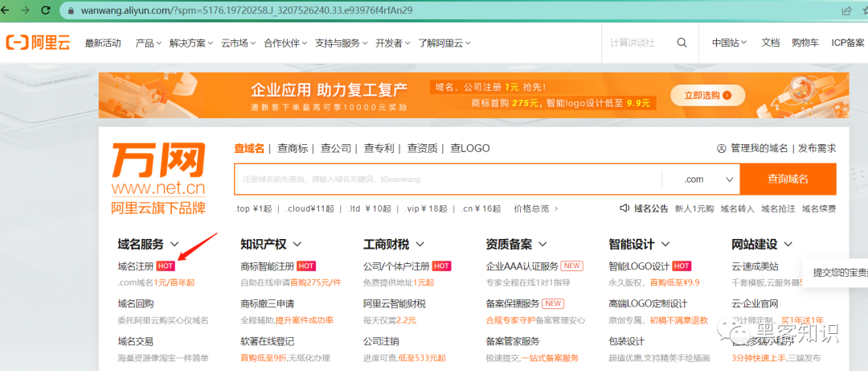
Task: Open the 域名续费 link
Action: click(819, 208)
